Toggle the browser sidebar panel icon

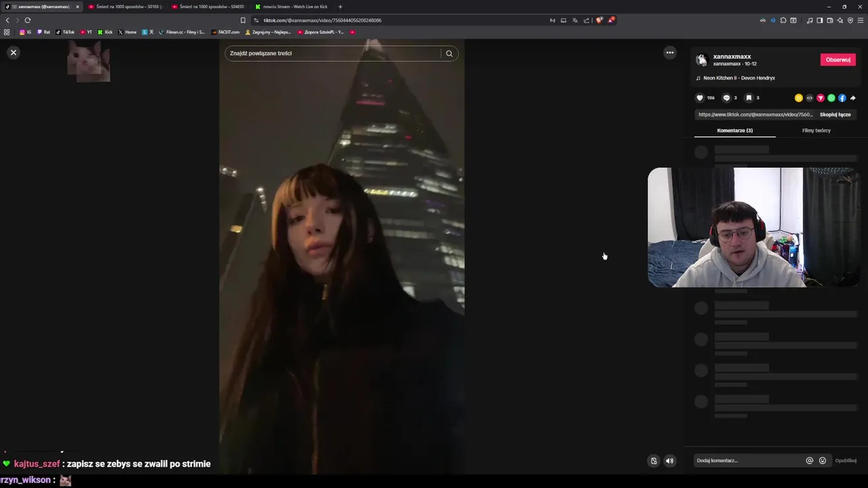pyautogui.click(x=819, y=20)
